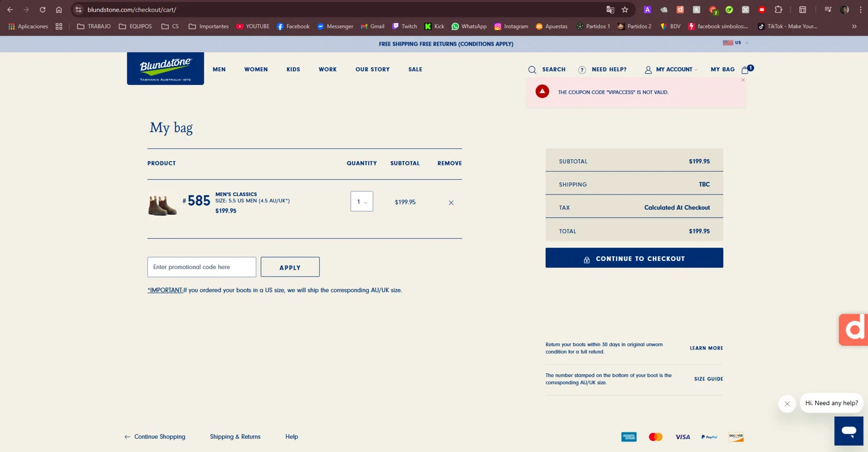Image resolution: width=868 pixels, height=452 pixels.
Task: Open the WORK menu
Action: point(328,69)
